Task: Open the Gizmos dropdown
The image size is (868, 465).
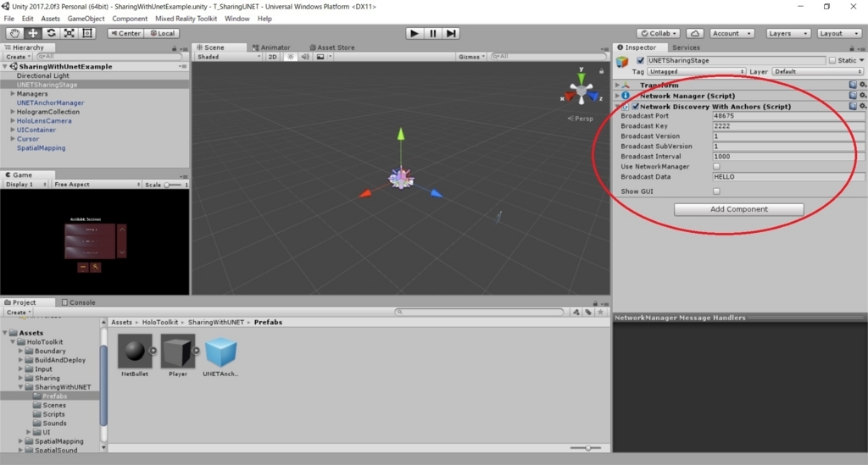Action: tap(471, 57)
